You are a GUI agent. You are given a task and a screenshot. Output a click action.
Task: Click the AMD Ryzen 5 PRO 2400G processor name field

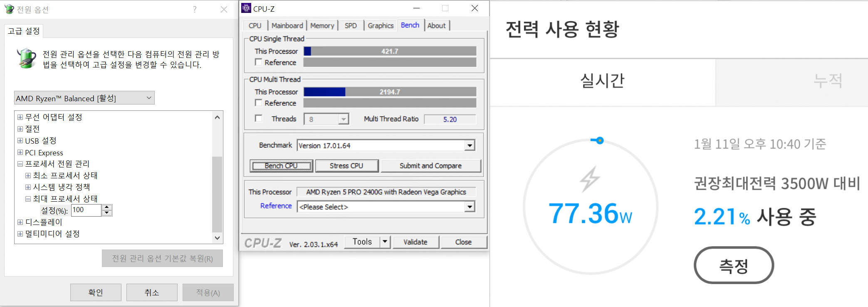pos(386,192)
